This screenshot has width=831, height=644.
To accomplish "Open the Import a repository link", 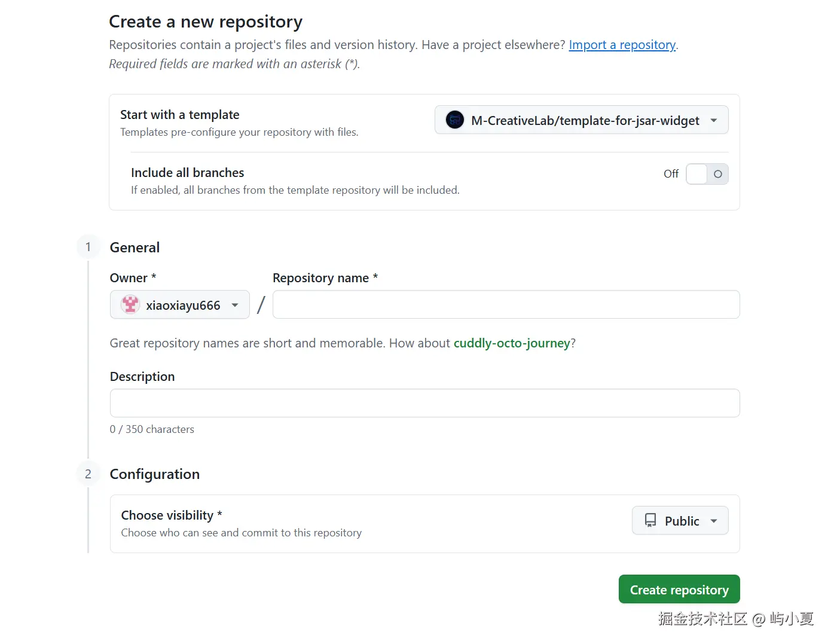I will click(x=622, y=45).
